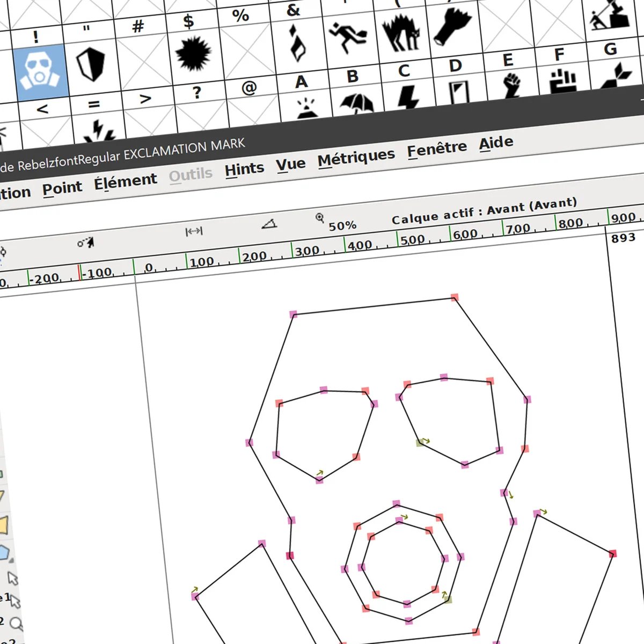Select the double lightning glyph under =

pyautogui.click(x=99, y=130)
